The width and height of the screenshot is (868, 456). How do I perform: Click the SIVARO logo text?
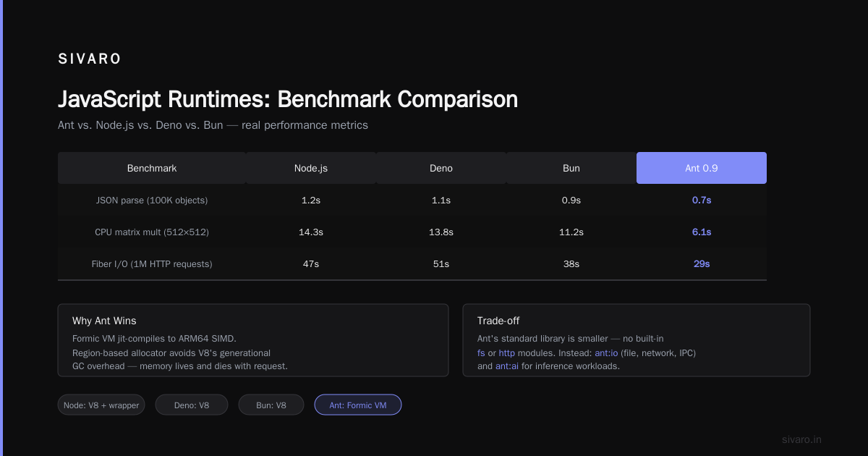pos(90,59)
